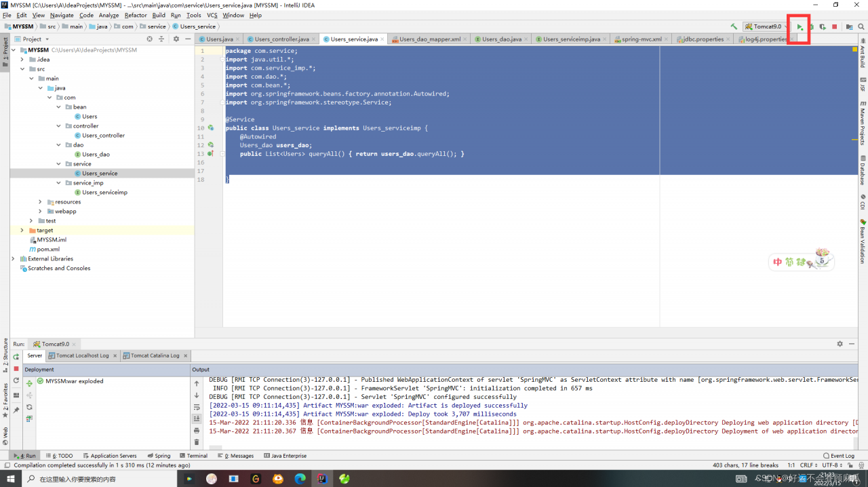Viewport: 868px width, 487px height.
Task: Open the Analyze menu
Action: coord(108,15)
